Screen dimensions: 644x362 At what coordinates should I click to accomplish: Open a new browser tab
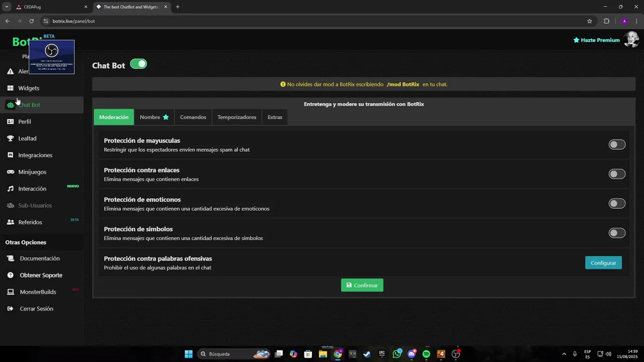178,7
